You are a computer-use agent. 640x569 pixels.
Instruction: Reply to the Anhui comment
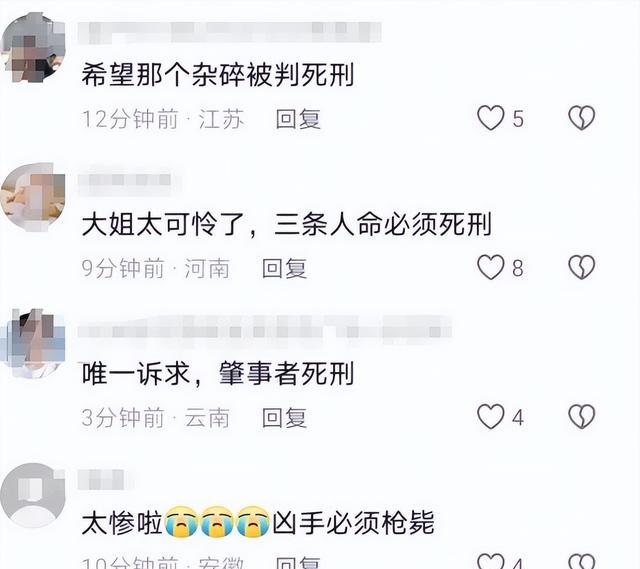tap(298, 562)
